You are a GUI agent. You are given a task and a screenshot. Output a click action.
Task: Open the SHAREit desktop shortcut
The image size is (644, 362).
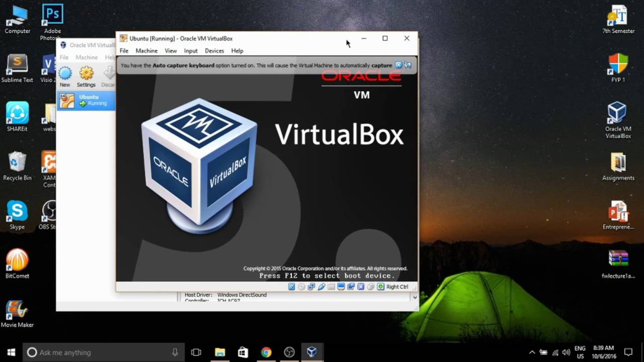point(17,117)
